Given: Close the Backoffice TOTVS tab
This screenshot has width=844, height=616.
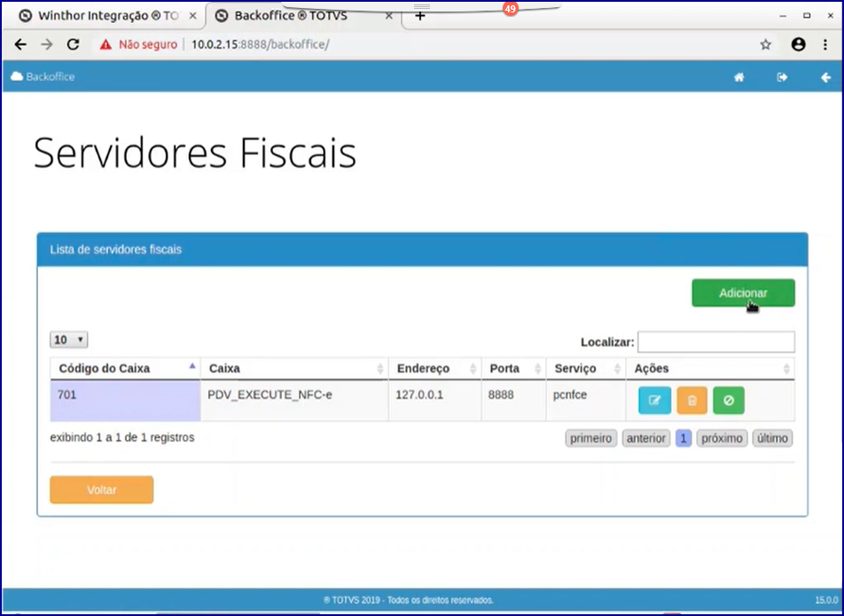Looking at the screenshot, I should pyautogui.click(x=388, y=16).
